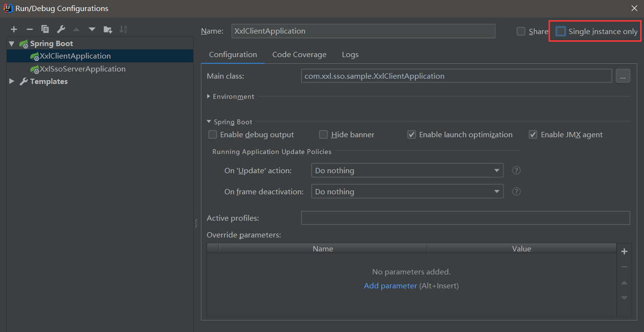
Task: Click the Copy Configuration icon
Action: 45,30
